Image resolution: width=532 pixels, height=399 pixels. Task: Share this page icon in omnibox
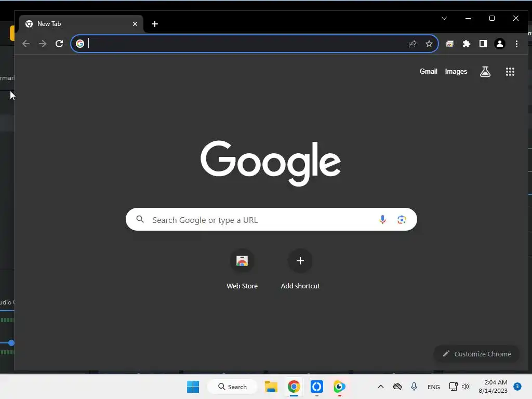(x=412, y=44)
